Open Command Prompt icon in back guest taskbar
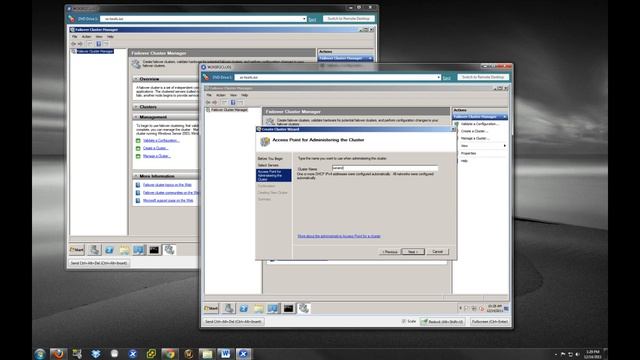This screenshot has height=360, width=640. pos(154,250)
